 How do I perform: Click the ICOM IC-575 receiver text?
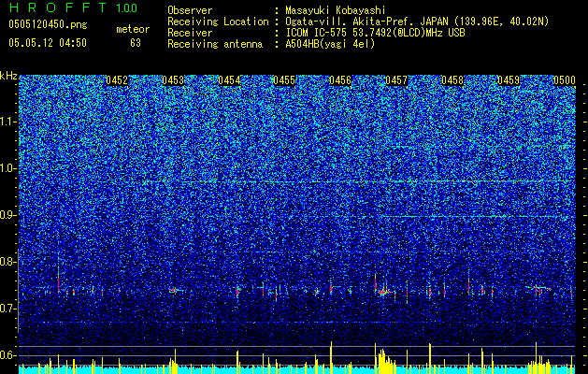tap(375, 33)
